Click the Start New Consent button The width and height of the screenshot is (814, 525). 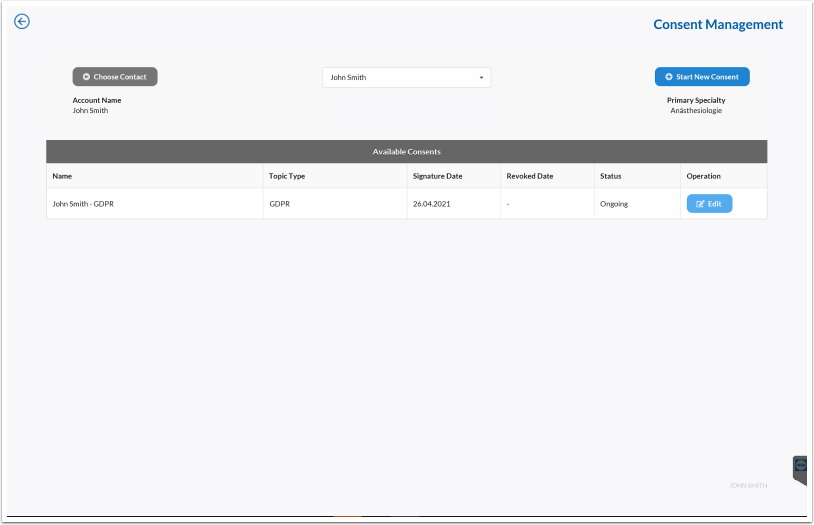point(702,77)
